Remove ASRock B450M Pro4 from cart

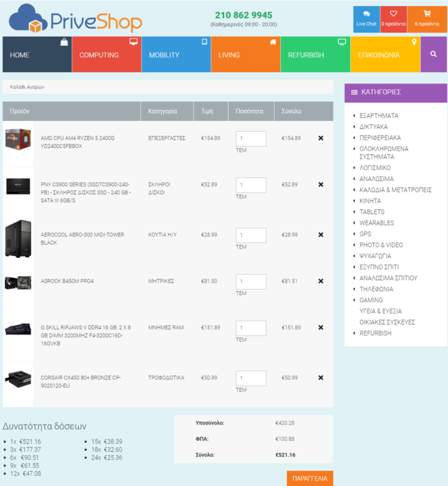click(320, 281)
